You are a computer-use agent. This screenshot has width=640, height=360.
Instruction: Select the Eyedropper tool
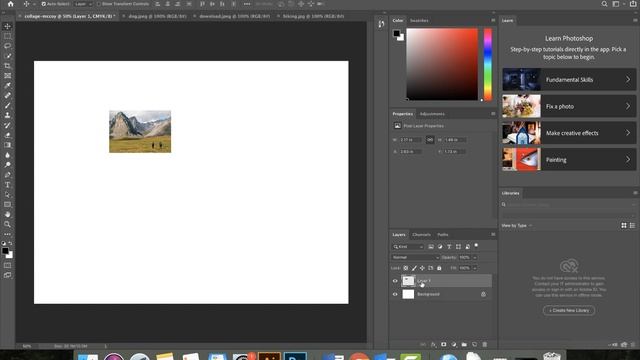tap(7, 85)
